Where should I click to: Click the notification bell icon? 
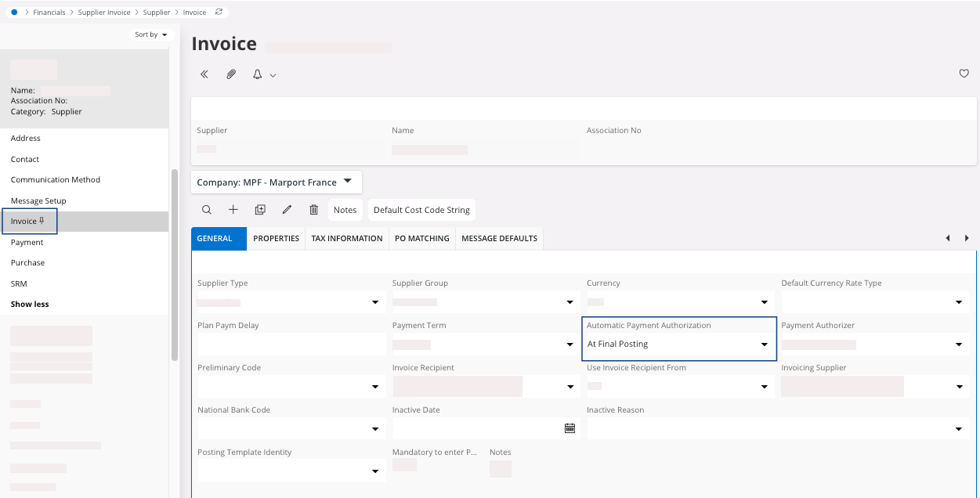pos(257,74)
